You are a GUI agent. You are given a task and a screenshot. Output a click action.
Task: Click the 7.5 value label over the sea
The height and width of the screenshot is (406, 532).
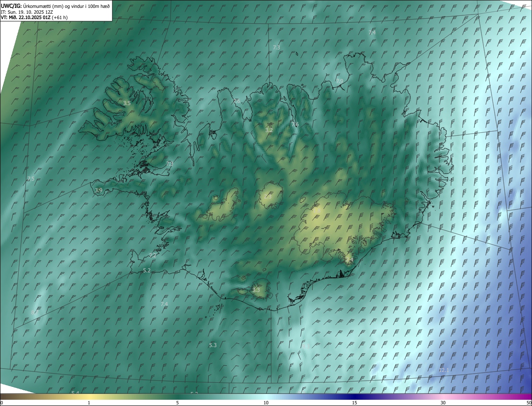(31, 179)
